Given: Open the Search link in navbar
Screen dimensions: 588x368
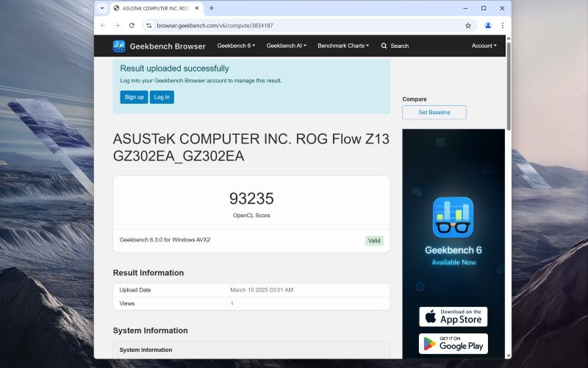Looking at the screenshot, I should [399, 46].
